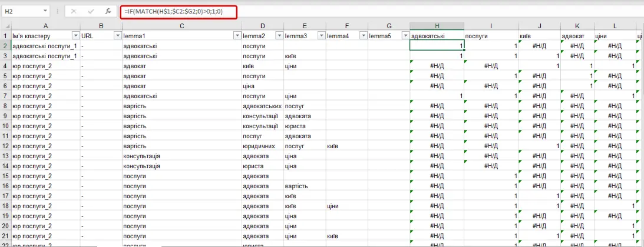Select column header C

(x=181, y=26)
